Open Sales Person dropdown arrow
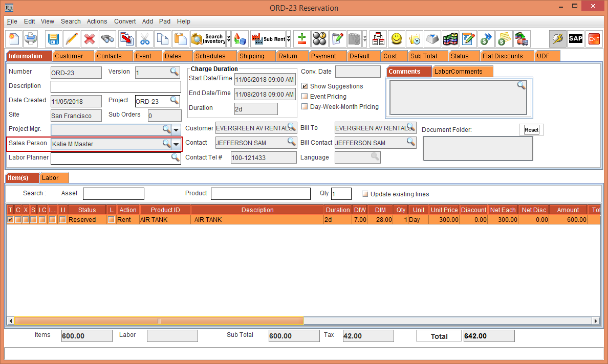This screenshot has height=364, width=608. [x=176, y=144]
